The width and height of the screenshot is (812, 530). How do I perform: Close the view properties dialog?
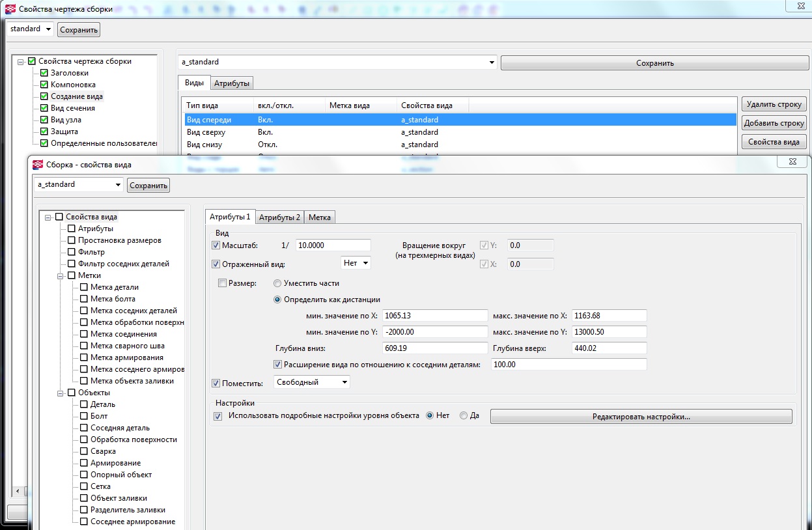(792, 161)
